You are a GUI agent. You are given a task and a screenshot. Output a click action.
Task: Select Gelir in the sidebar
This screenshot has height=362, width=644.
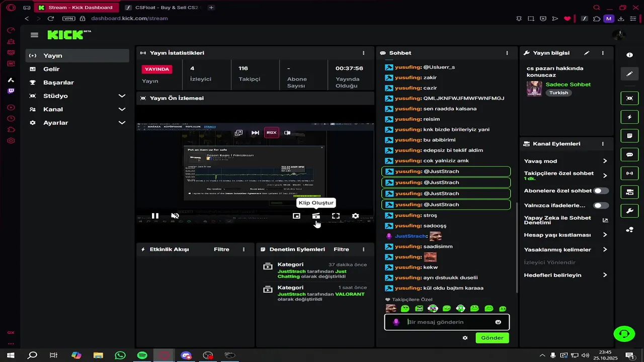click(77, 69)
